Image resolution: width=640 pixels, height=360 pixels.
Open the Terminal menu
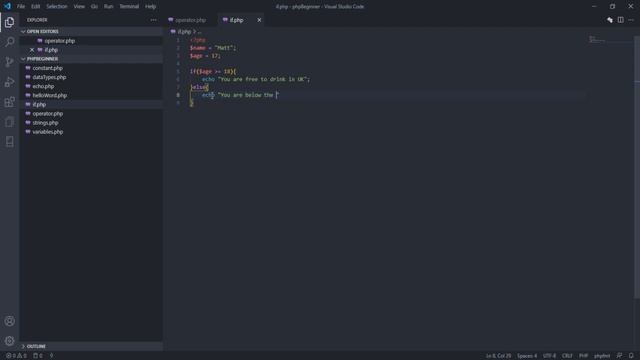[129, 7]
